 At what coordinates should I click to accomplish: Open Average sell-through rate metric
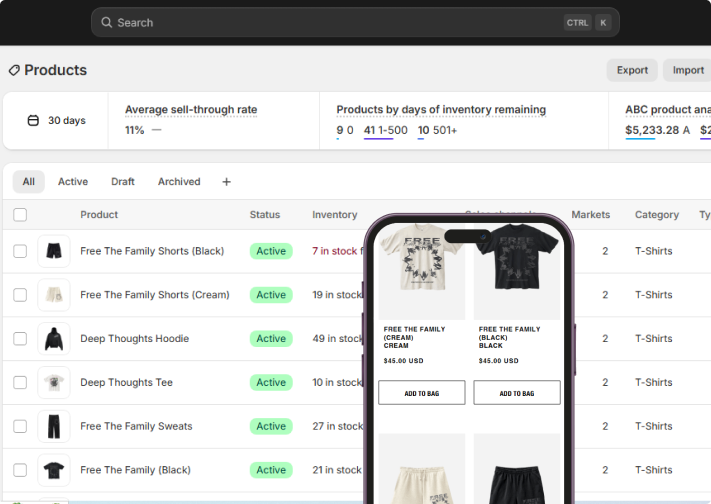pyautogui.click(x=191, y=110)
